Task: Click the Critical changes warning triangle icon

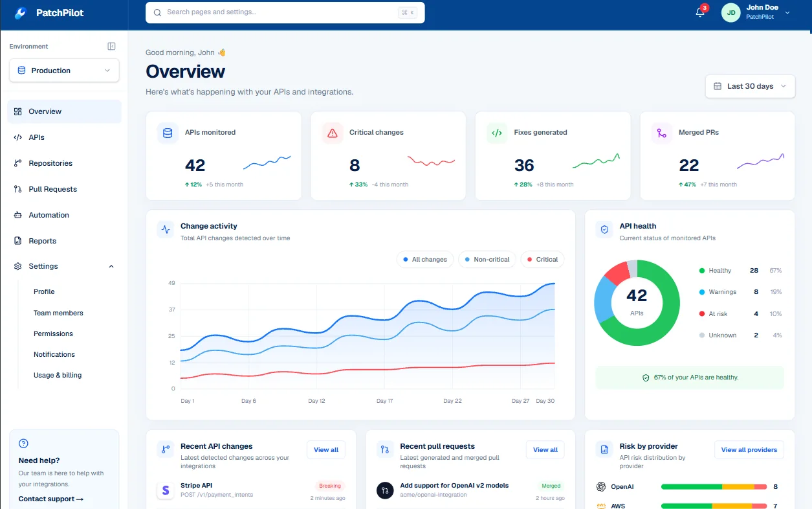Action: pos(333,133)
